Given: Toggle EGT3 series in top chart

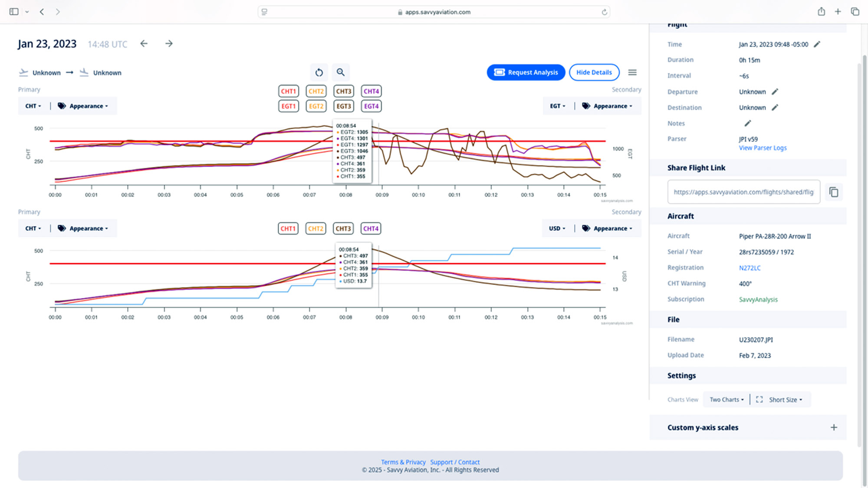Looking at the screenshot, I should 343,106.
